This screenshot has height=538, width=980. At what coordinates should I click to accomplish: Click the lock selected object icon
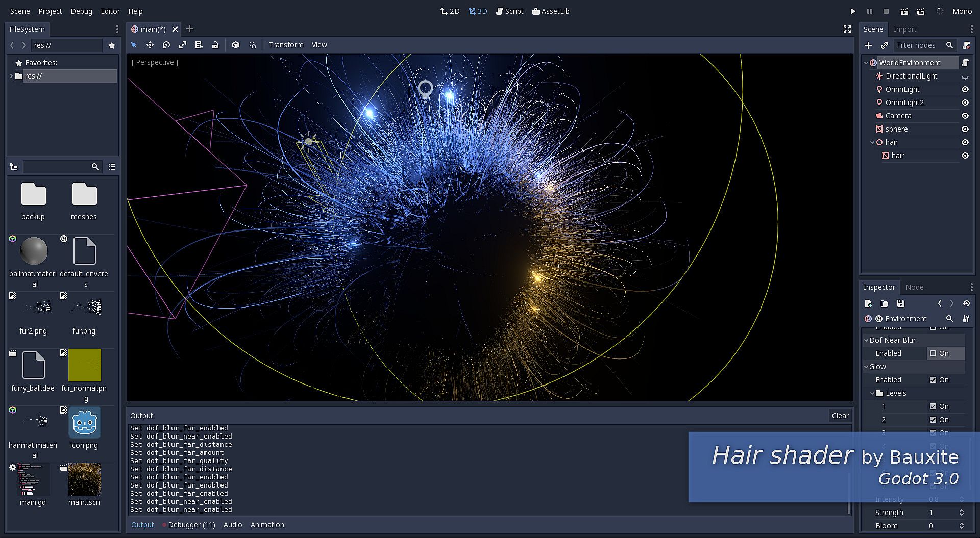tap(215, 45)
